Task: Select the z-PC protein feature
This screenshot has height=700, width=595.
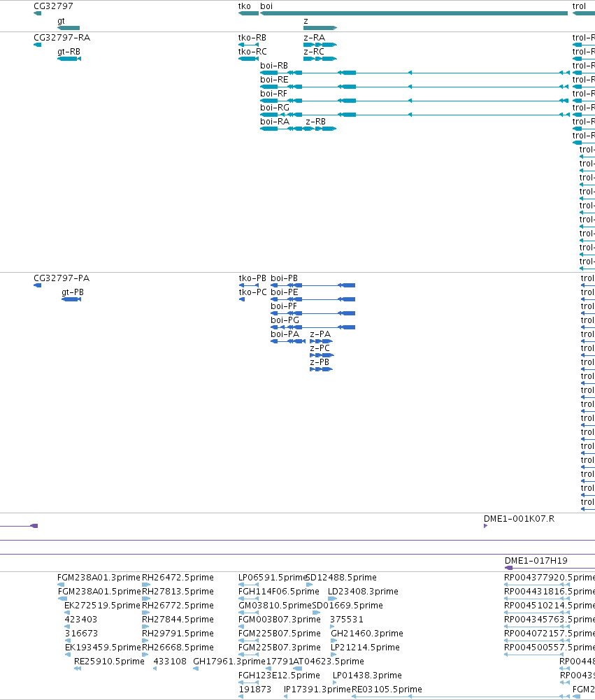Action: click(322, 355)
